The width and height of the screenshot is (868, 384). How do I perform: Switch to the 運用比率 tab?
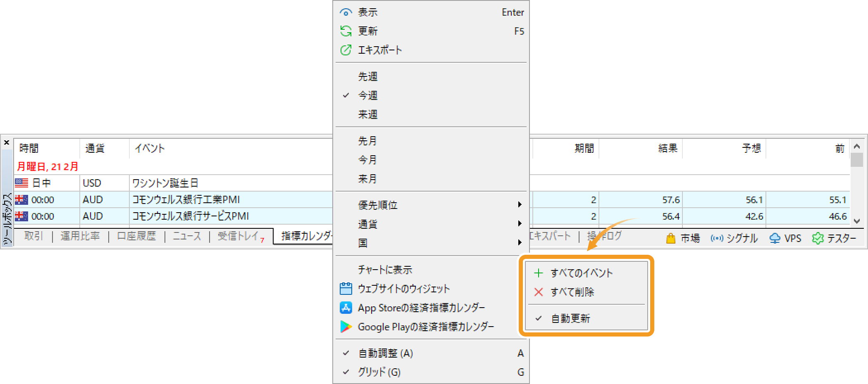click(x=80, y=236)
